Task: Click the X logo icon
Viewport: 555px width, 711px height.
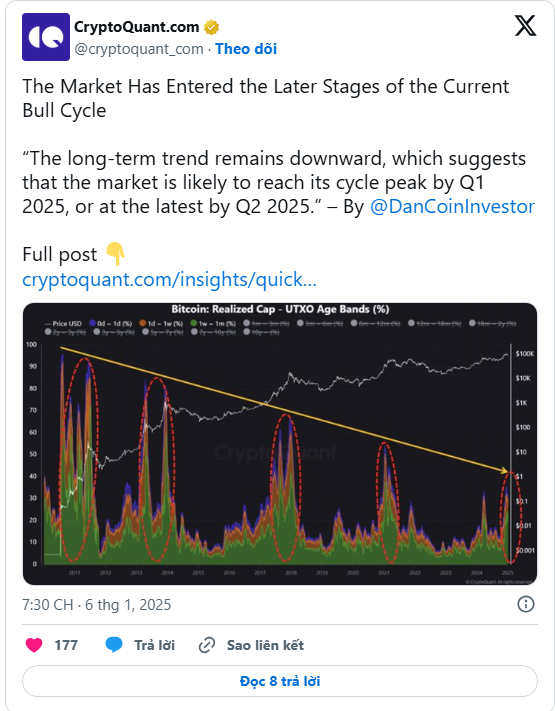Action: [525, 25]
